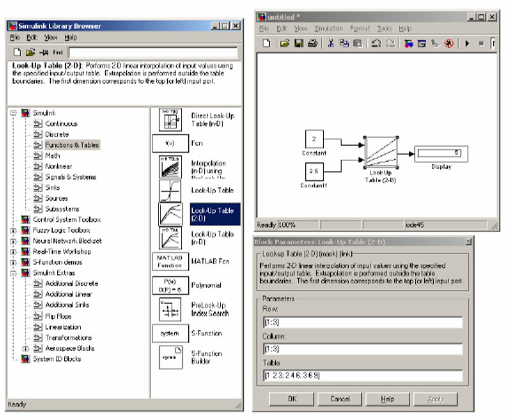The image size is (516, 420).
Task: Click Help in Block Parameters dialog
Action: click(387, 399)
